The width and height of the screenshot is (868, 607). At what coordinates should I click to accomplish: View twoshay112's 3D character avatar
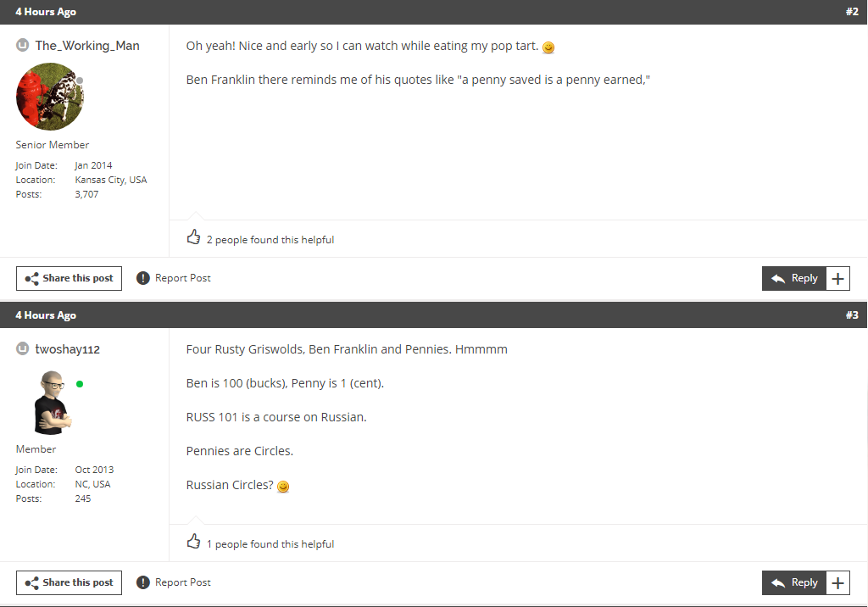coord(52,403)
